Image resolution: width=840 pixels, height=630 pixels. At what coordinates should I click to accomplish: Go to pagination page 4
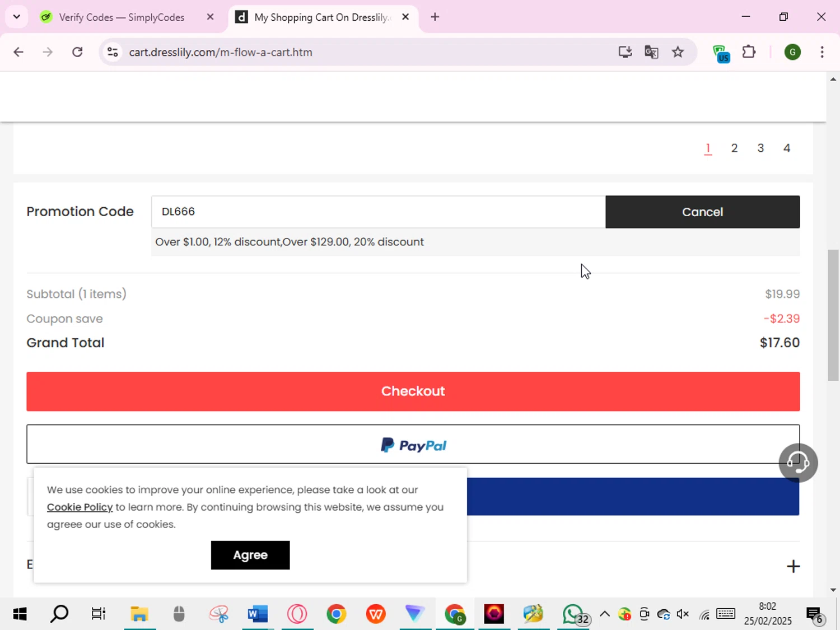pyautogui.click(x=787, y=148)
